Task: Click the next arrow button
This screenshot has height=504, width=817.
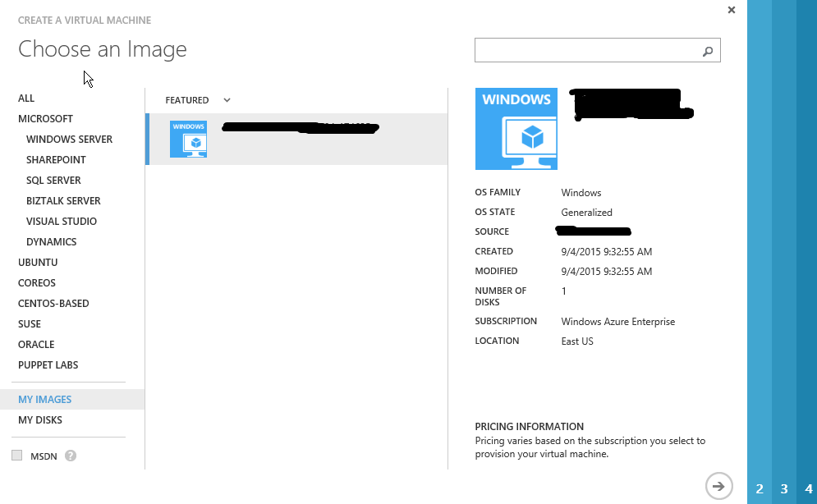Action: point(718,486)
